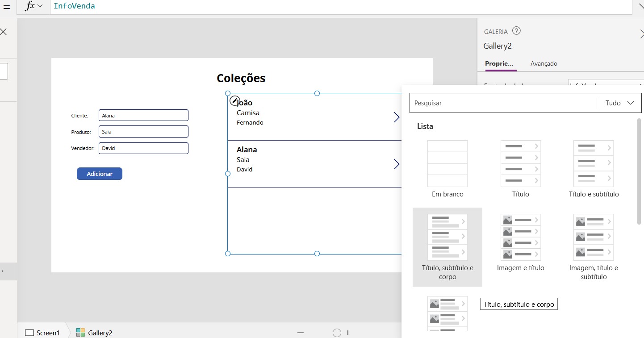Click the Alana title in gallery

[247, 150]
